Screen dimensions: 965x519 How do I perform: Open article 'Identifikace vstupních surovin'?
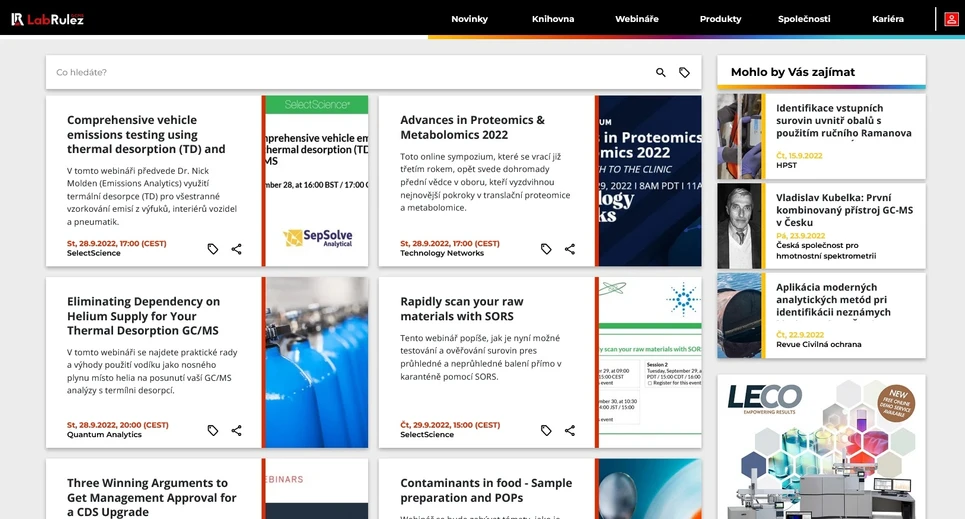pyautogui.click(x=844, y=121)
